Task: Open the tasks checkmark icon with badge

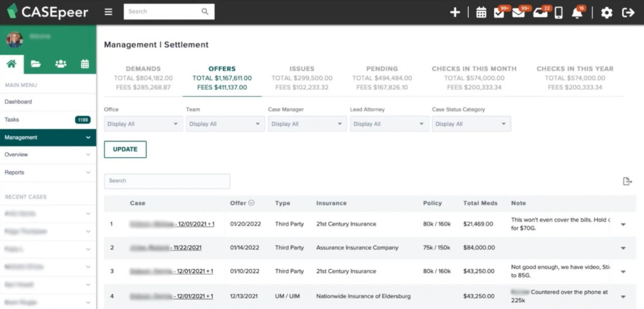Action: tap(499, 13)
